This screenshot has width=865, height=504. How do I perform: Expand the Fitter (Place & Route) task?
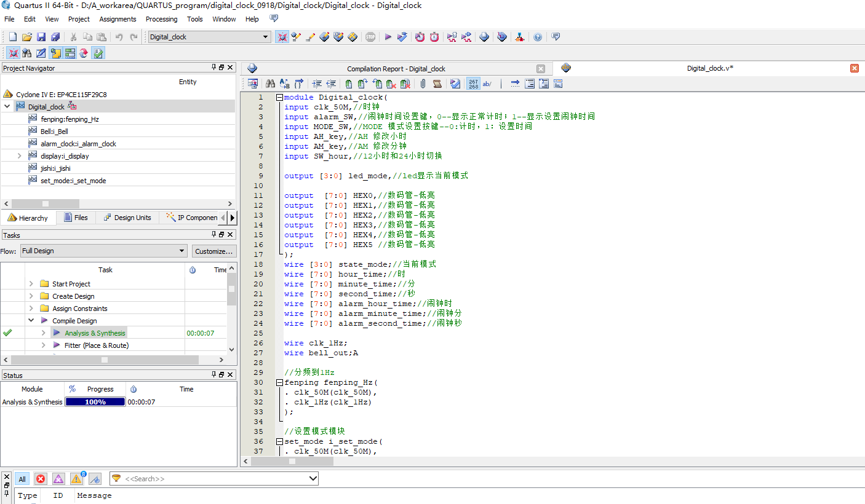(44, 345)
